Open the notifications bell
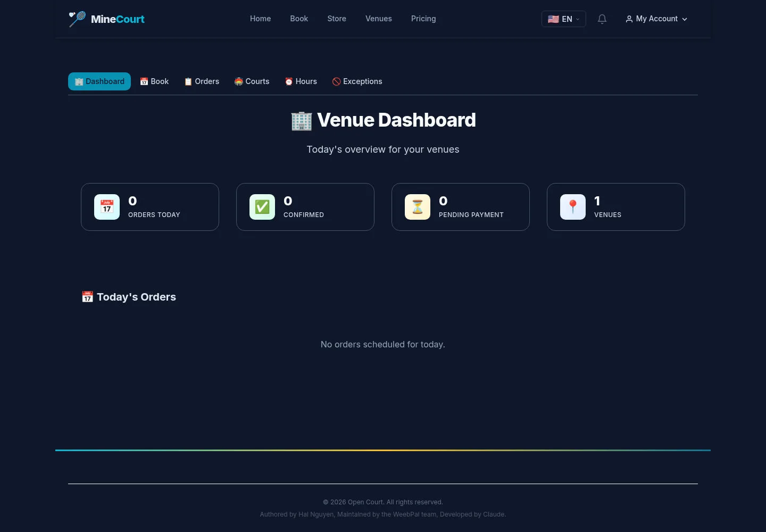This screenshot has height=532, width=766. pos(602,19)
